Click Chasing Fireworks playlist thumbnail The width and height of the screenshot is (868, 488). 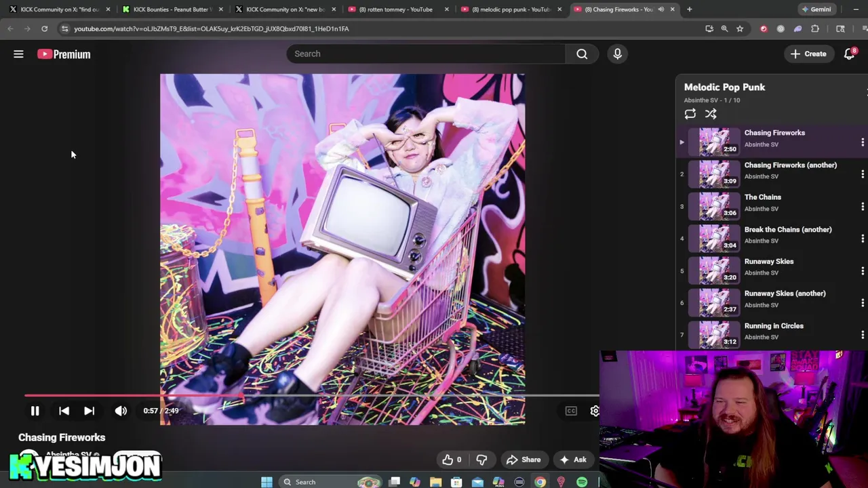click(714, 142)
